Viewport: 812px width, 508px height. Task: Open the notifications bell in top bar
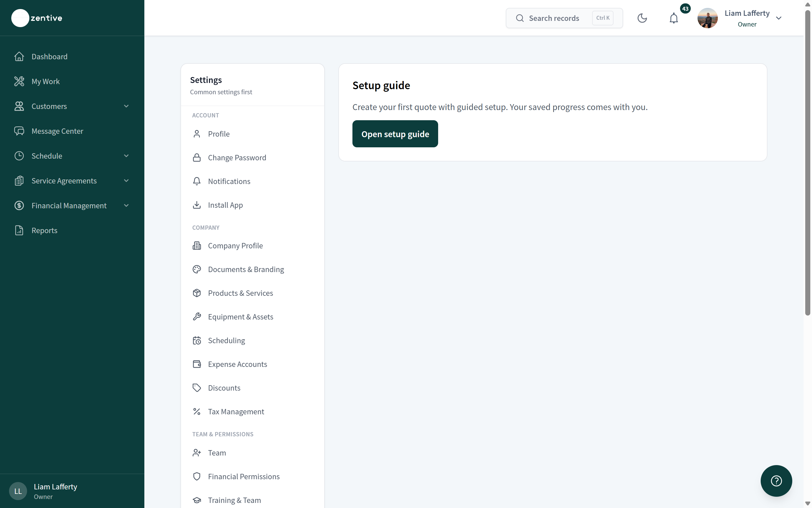coord(673,18)
